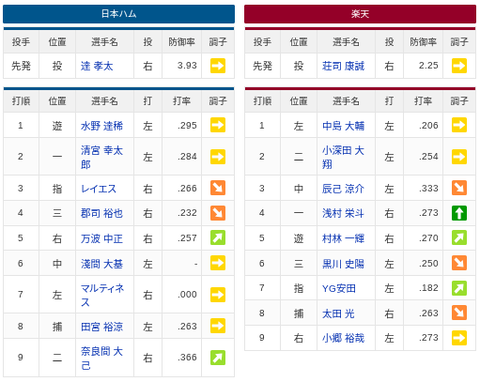Select player name 田宮 裕涼
Screen dimensions: 480x382
click(102, 326)
